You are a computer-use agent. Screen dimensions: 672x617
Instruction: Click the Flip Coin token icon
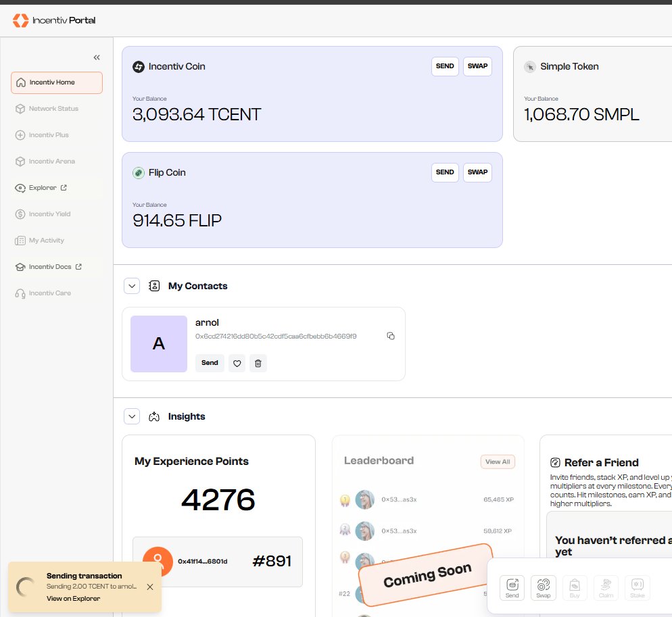[137, 172]
